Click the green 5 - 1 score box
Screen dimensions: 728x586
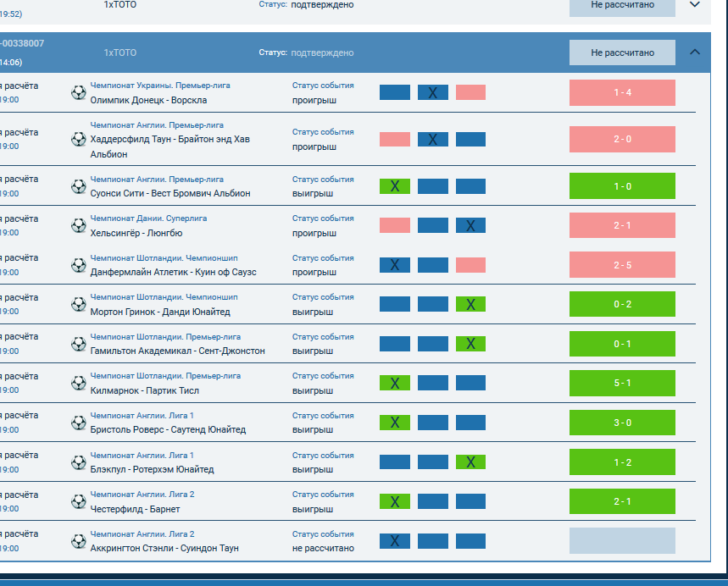click(x=622, y=383)
